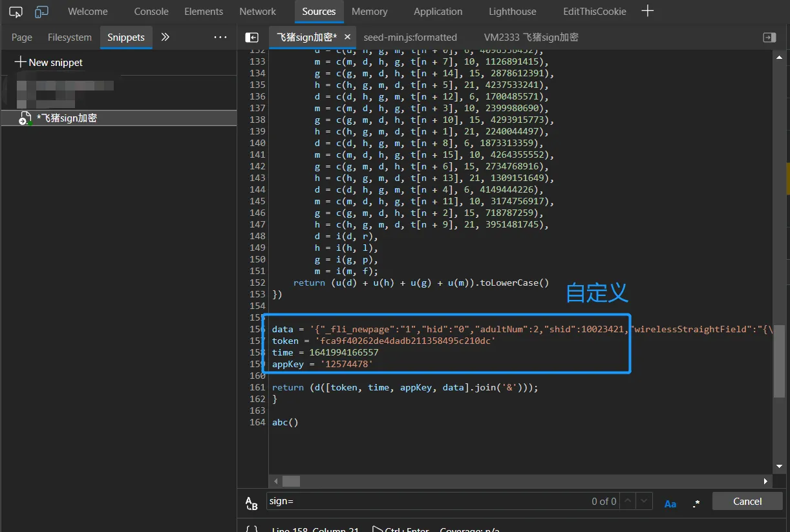Show the debugger sidebar via right toggle icon
The height and width of the screenshot is (532, 790).
point(769,37)
